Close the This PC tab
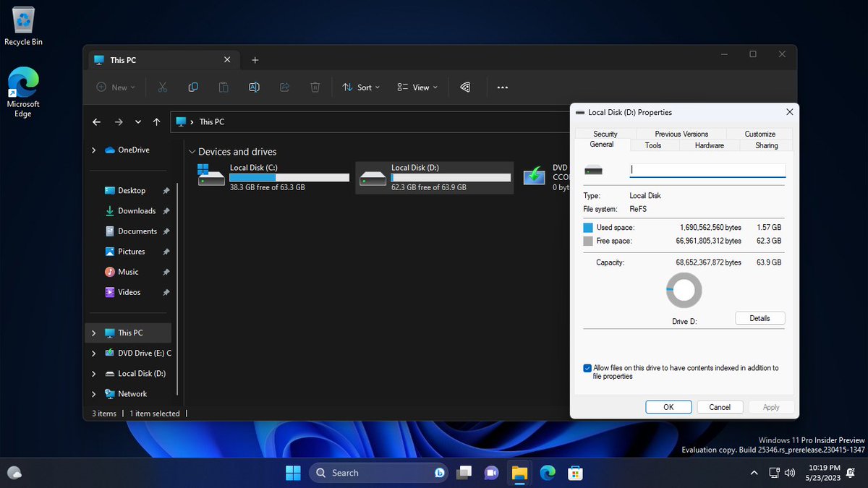868x488 pixels. pos(227,60)
